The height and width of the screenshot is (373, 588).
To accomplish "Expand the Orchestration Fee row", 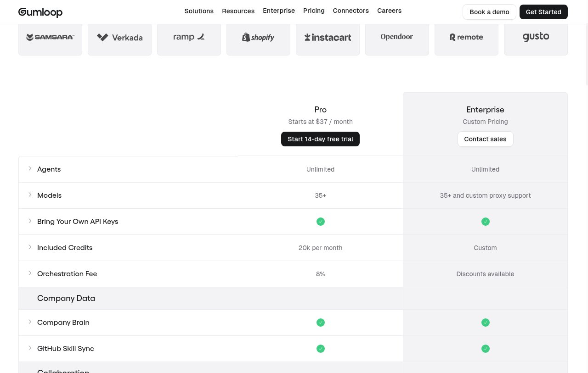I will (30, 273).
